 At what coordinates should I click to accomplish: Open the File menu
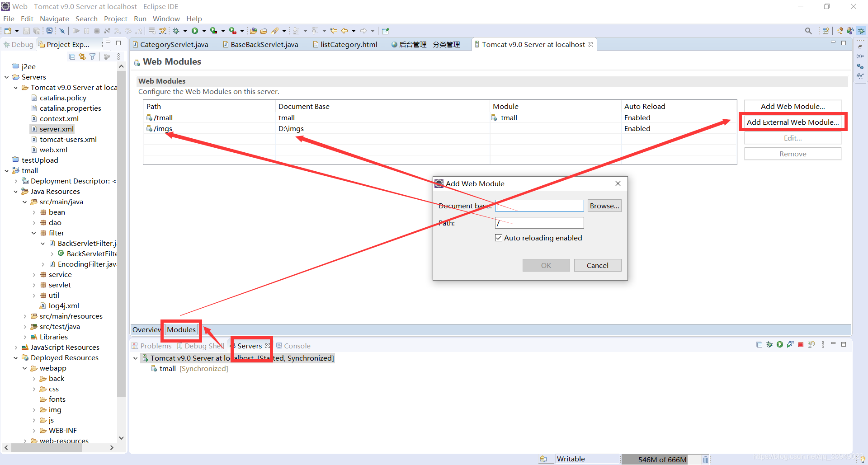9,19
